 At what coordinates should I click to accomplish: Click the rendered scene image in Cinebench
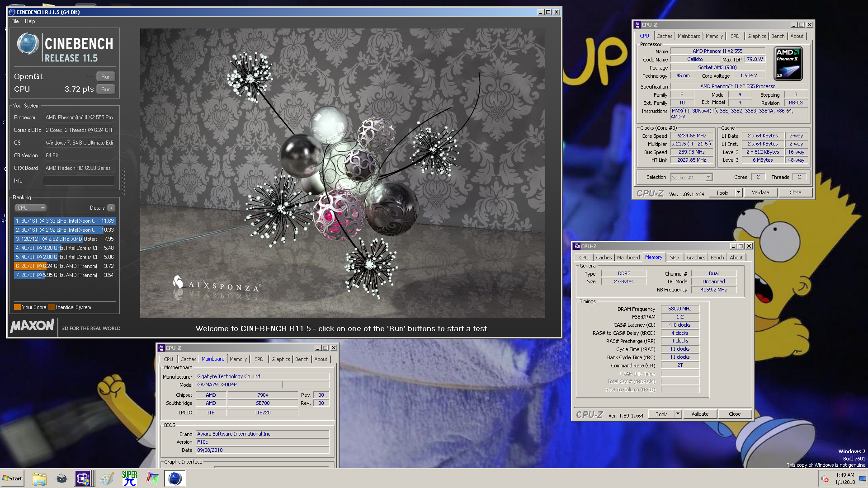coord(342,173)
